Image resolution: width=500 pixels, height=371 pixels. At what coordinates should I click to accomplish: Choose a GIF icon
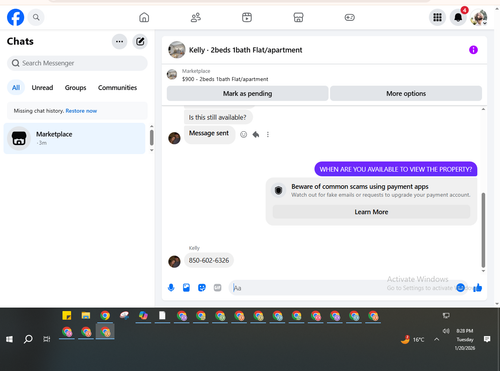coord(217,288)
